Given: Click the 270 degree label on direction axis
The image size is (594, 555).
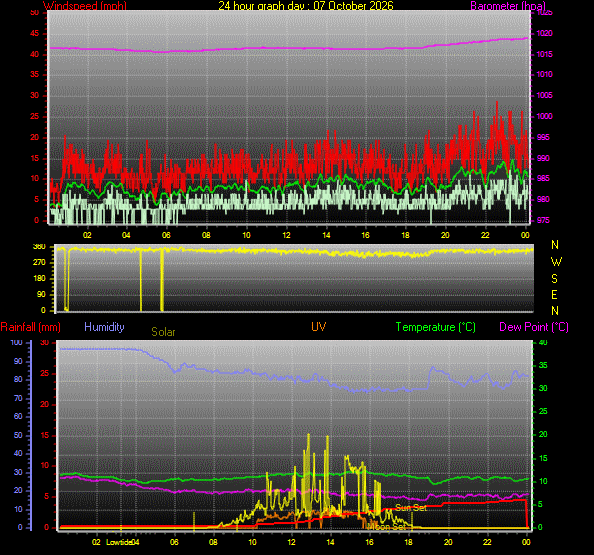Looking at the screenshot, I should [x=39, y=262].
